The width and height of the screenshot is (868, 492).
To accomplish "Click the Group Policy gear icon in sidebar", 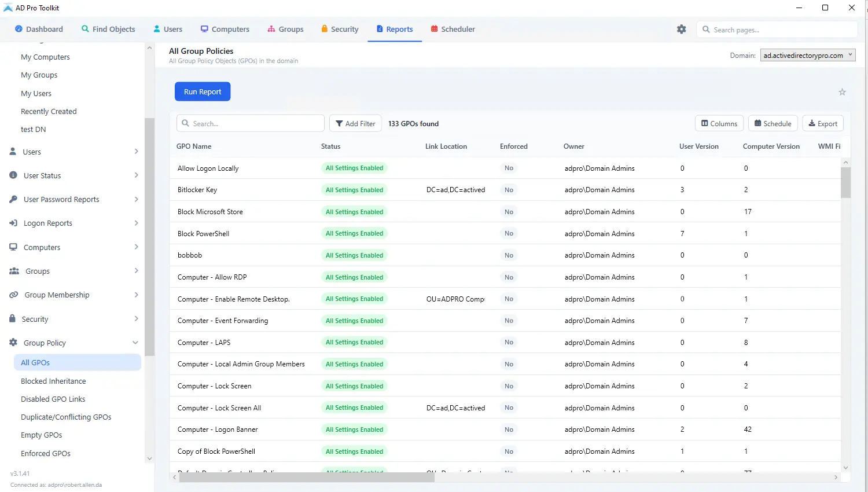I will point(13,343).
